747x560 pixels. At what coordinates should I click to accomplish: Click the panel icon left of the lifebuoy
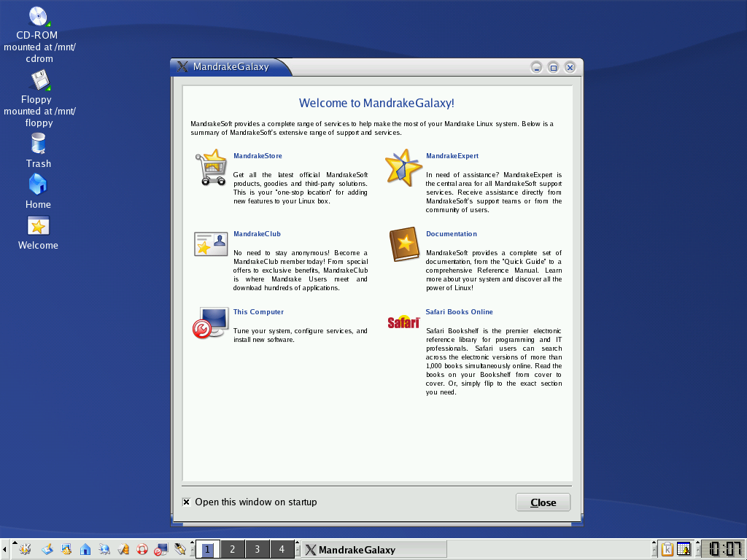point(123,549)
